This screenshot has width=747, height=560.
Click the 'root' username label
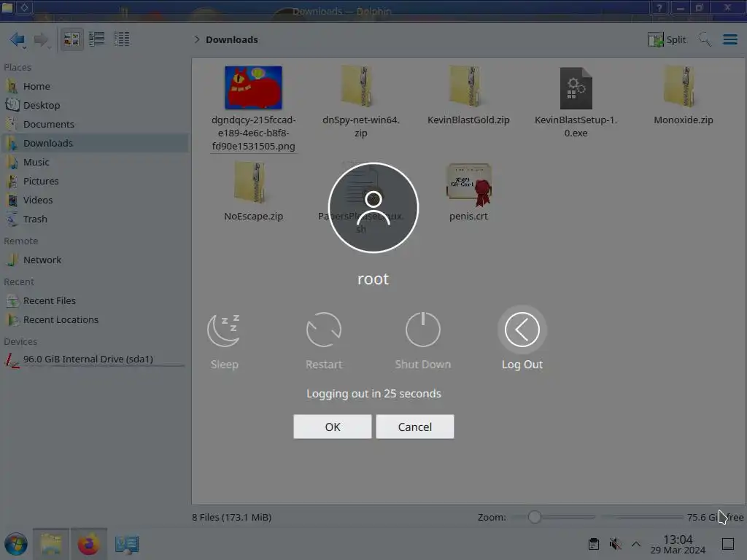click(x=373, y=279)
